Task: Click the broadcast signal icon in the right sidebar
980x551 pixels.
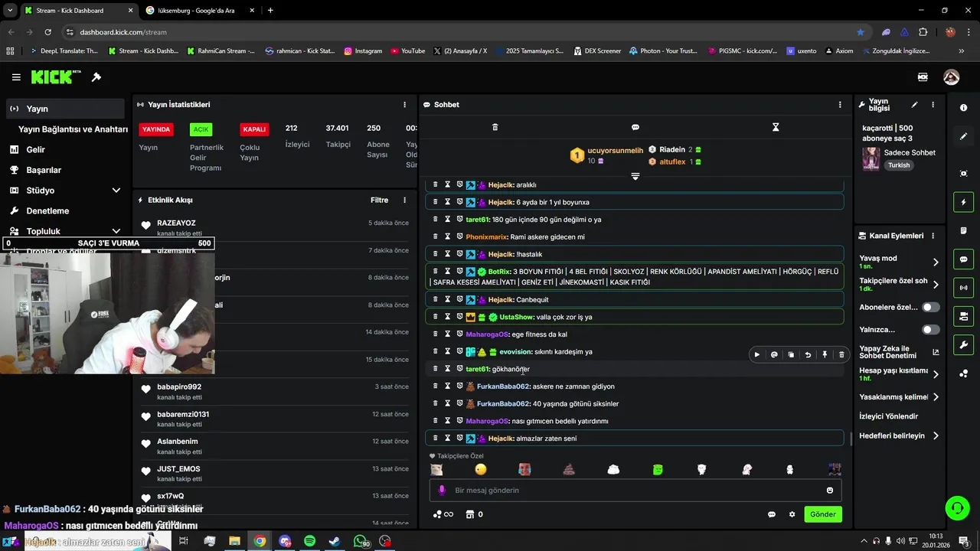Action: (963, 288)
